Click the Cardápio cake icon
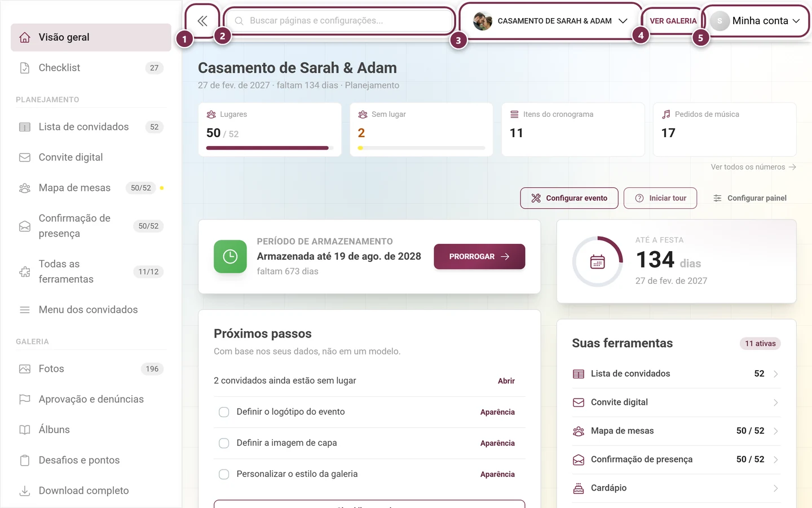The height and width of the screenshot is (508, 812). pyautogui.click(x=579, y=488)
